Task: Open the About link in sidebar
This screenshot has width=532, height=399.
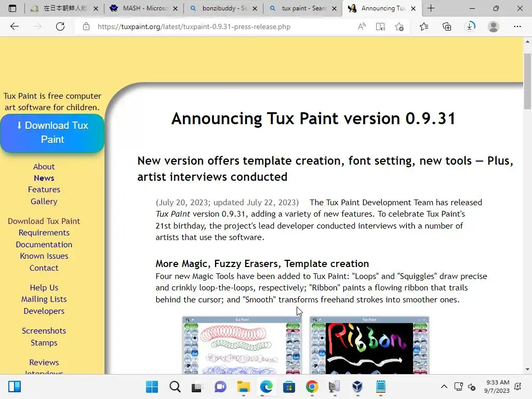Action: pos(44,167)
